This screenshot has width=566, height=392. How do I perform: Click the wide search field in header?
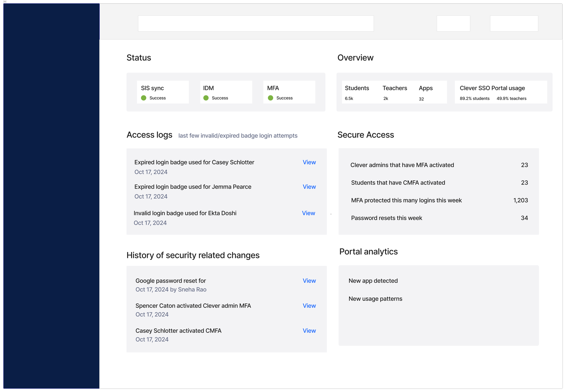pos(256,24)
